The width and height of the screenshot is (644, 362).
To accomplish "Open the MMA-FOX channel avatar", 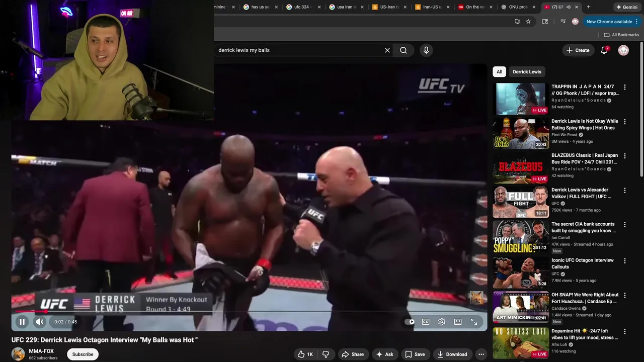I will pyautogui.click(x=18, y=354).
